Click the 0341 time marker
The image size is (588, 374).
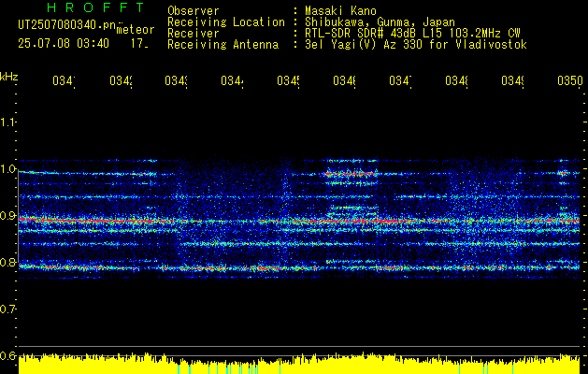(x=64, y=80)
